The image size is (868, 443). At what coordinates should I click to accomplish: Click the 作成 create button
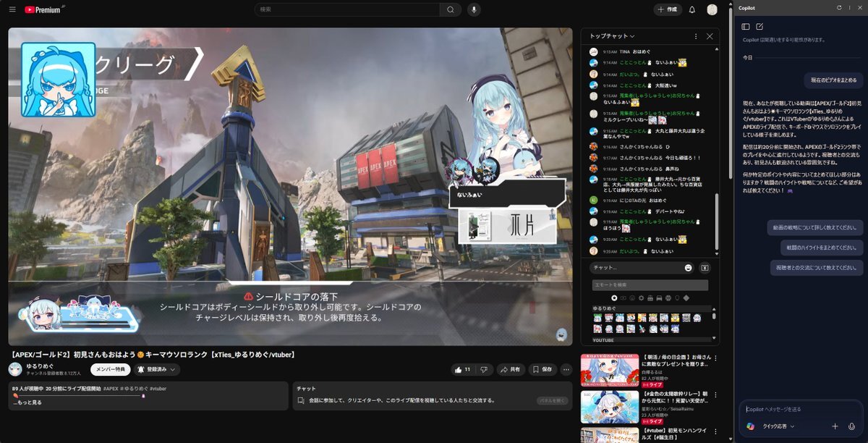668,9
